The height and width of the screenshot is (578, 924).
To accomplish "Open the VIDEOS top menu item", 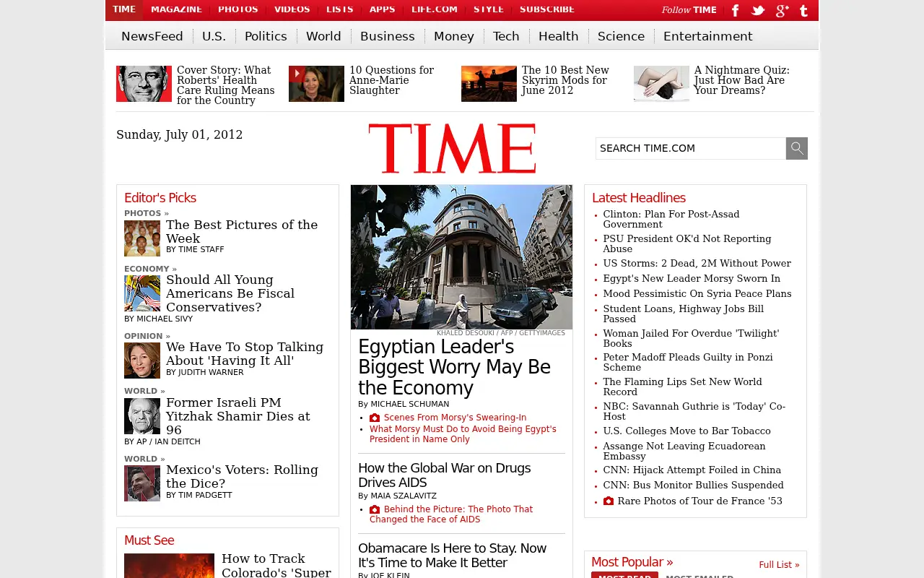I will (292, 9).
